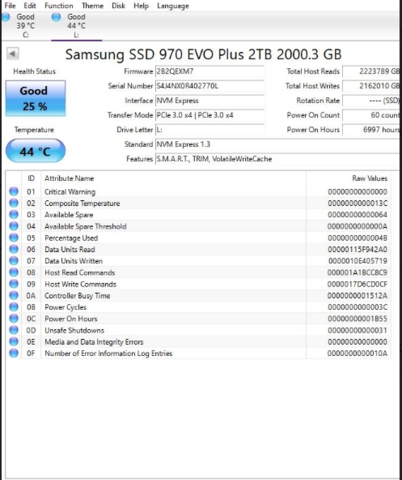Viewport: 402px width, 480px height.
Task: Click status icon for Media and Data Integrity Errors
Action: (x=14, y=342)
